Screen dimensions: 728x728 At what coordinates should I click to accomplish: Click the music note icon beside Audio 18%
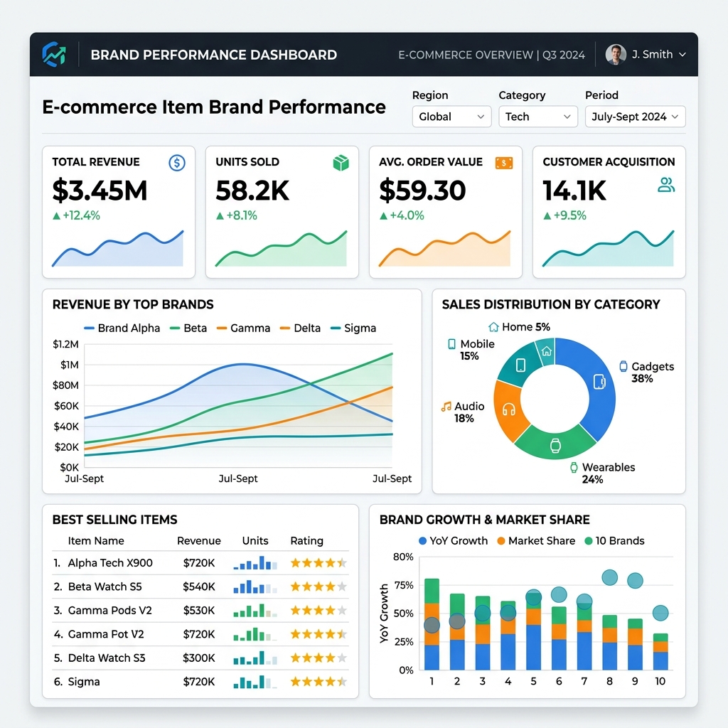446,407
